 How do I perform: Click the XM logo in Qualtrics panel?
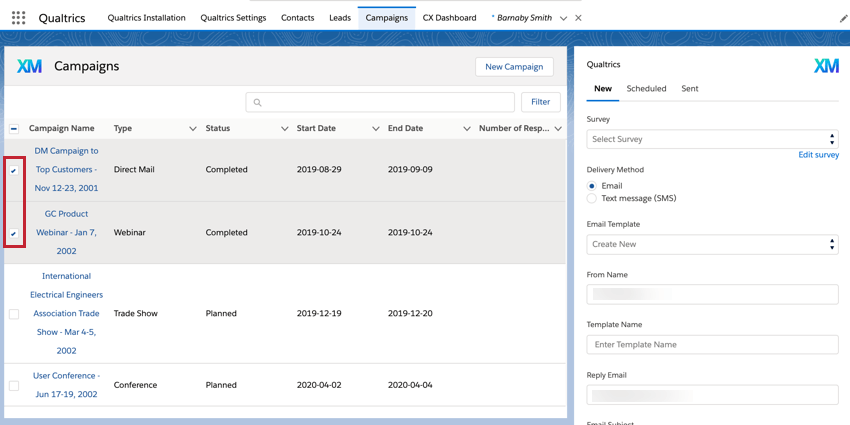826,65
